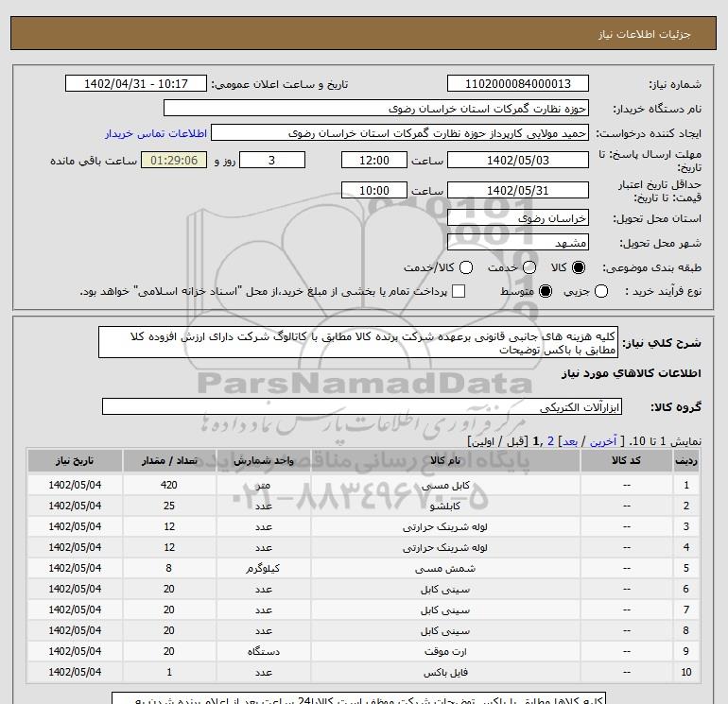Click the شماره نیاز field 1102000084000013
Image resolution: width=728 pixels, height=704 pixels.
(x=518, y=83)
